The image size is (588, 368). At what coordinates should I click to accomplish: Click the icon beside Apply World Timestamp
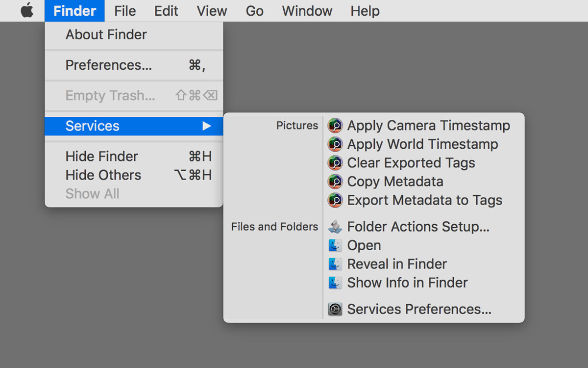pos(335,144)
